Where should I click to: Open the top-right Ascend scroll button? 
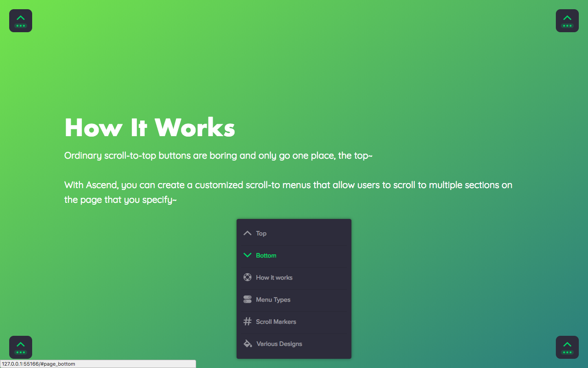click(567, 21)
